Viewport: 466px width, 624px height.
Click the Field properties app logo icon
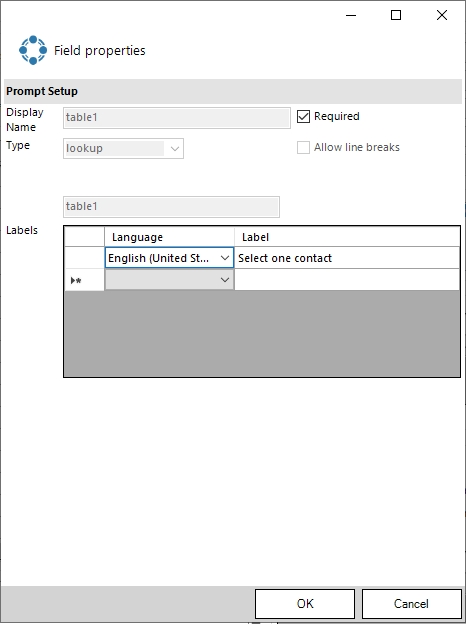tap(33, 50)
